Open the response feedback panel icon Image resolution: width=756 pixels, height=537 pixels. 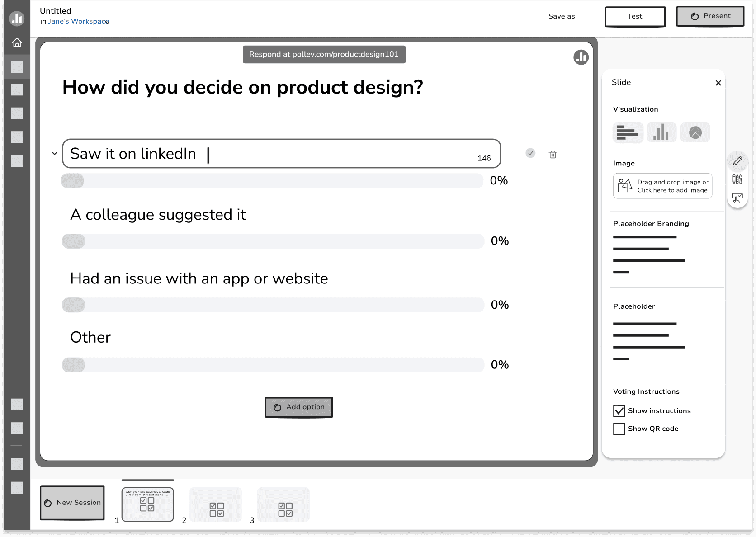pos(737,198)
